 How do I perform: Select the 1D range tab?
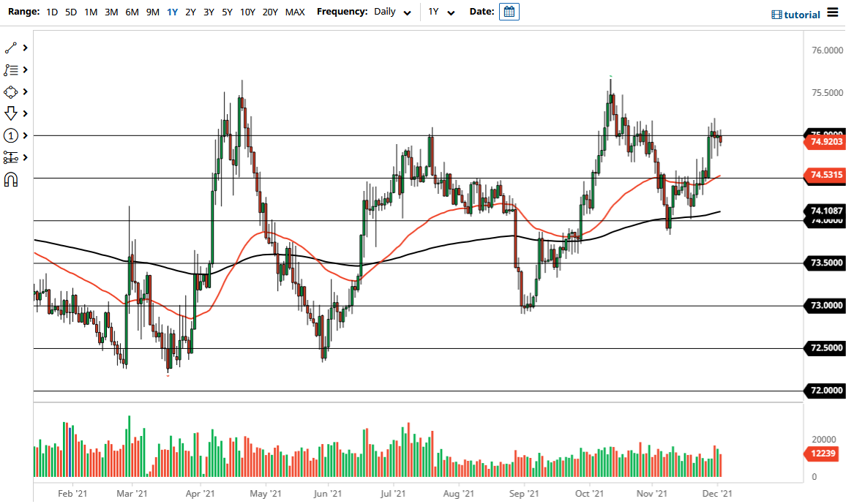tap(52, 12)
